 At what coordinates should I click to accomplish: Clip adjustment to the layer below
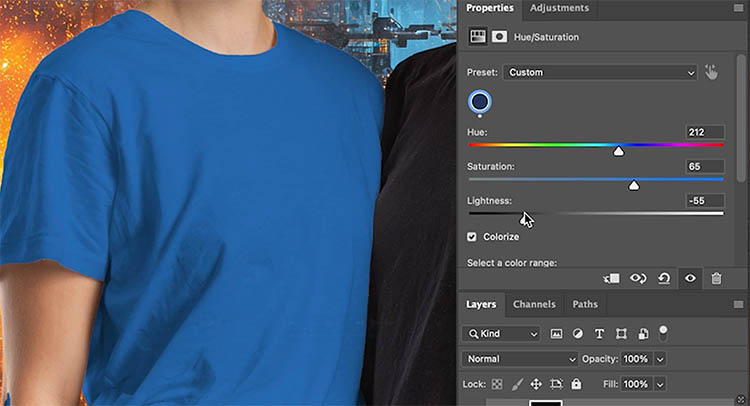click(x=611, y=278)
